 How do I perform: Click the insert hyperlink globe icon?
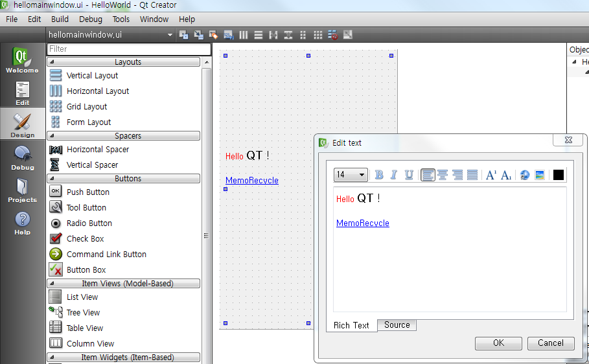[x=525, y=175]
